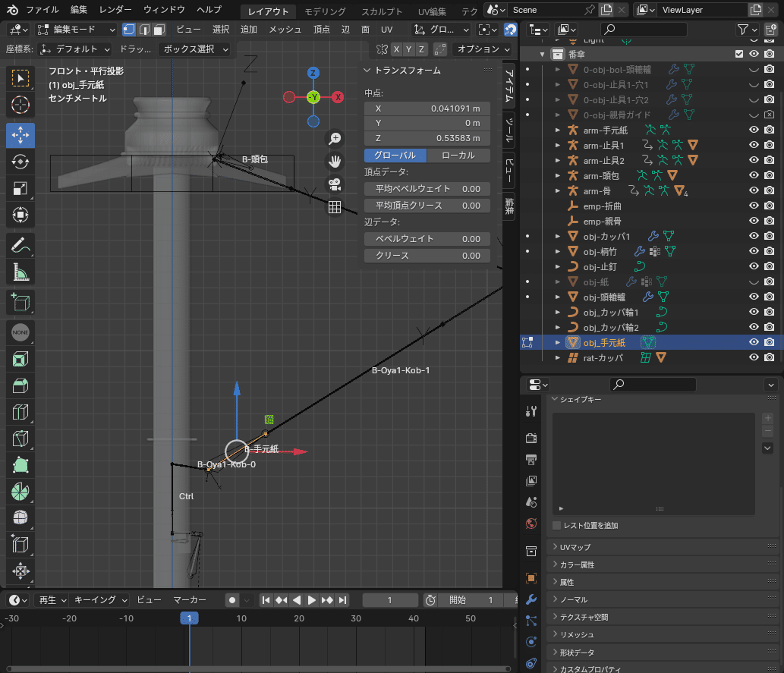784x673 pixels.
Task: Switch perspective/orthographic grid button
Action: tap(335, 207)
